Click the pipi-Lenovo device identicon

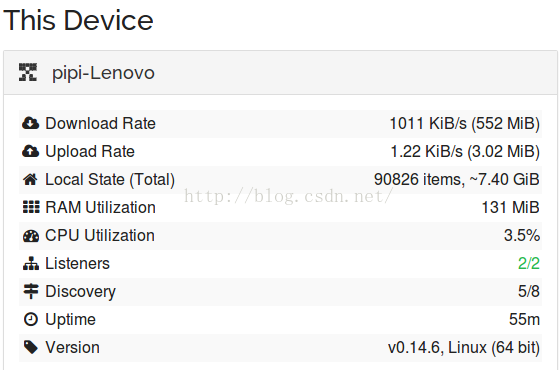coord(28,72)
